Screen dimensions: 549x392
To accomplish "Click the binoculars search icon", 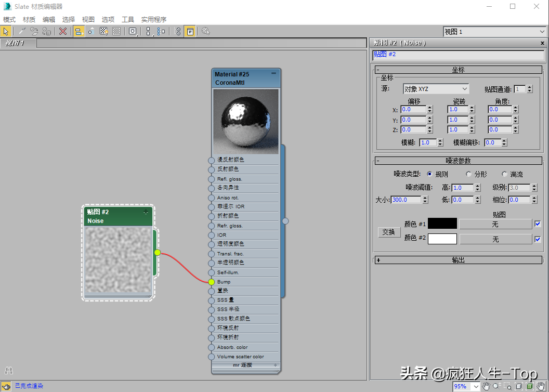I will pyautogui.click(x=9, y=370).
